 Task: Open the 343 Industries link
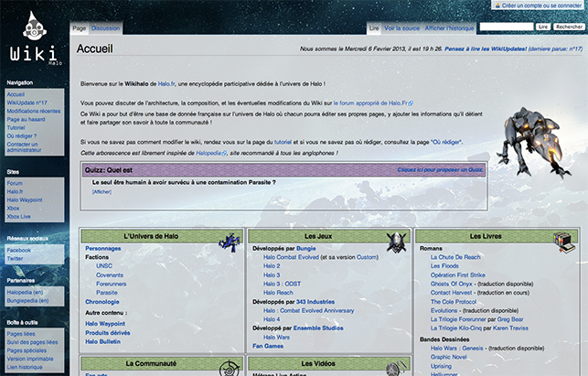point(315,302)
